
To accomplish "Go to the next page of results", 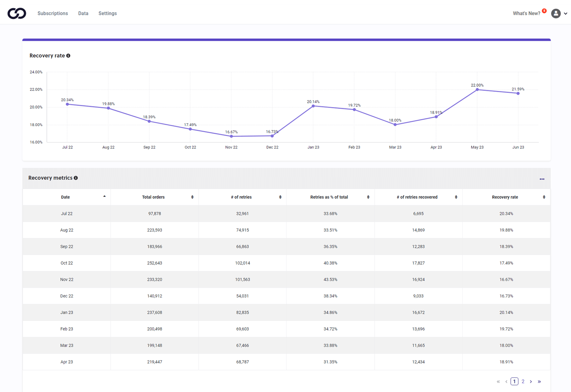I will click(x=531, y=381).
